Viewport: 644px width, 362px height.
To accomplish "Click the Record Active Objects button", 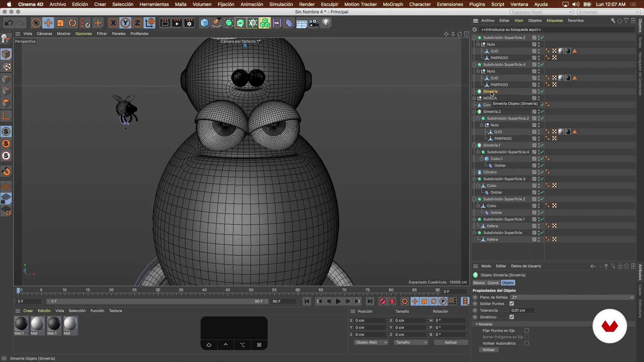I will 382,301.
